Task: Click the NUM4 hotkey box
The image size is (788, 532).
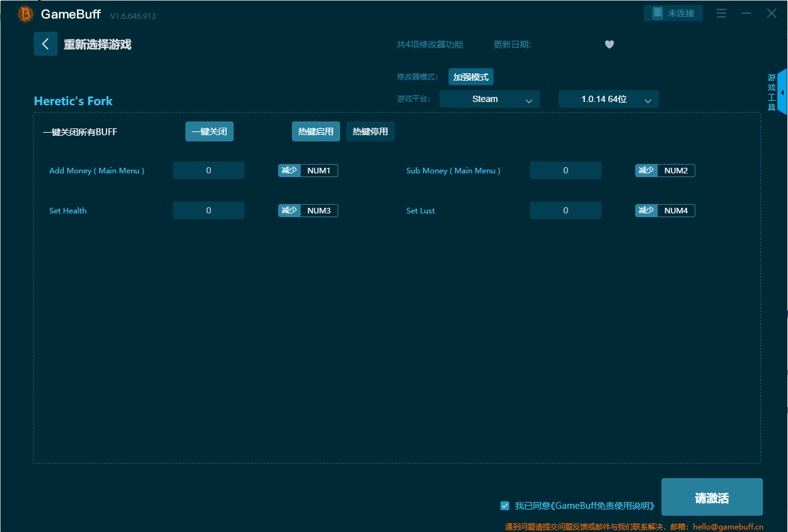Action: [x=676, y=210]
